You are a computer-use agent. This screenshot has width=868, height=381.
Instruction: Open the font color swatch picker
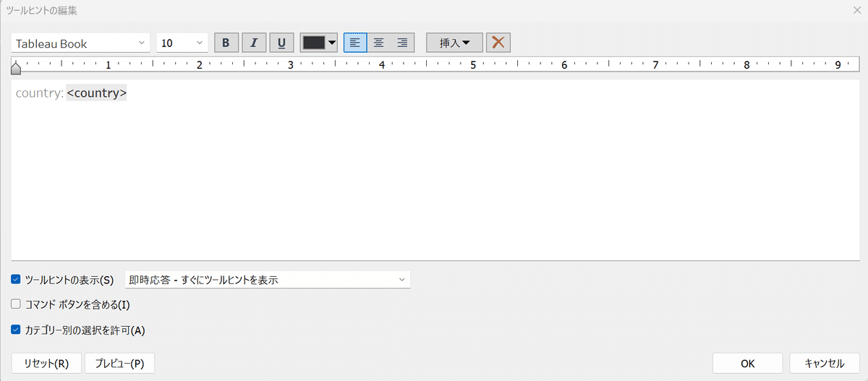click(x=320, y=43)
